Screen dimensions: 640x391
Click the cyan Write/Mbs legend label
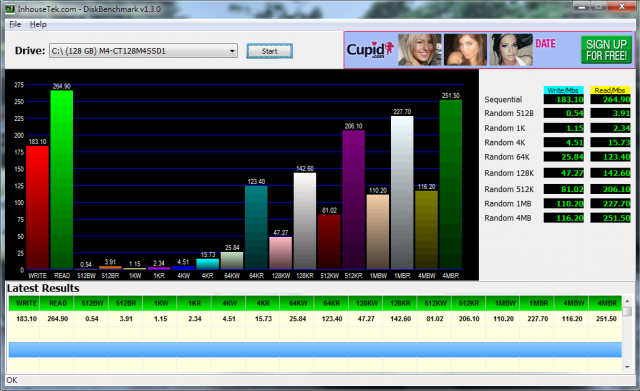(x=563, y=90)
